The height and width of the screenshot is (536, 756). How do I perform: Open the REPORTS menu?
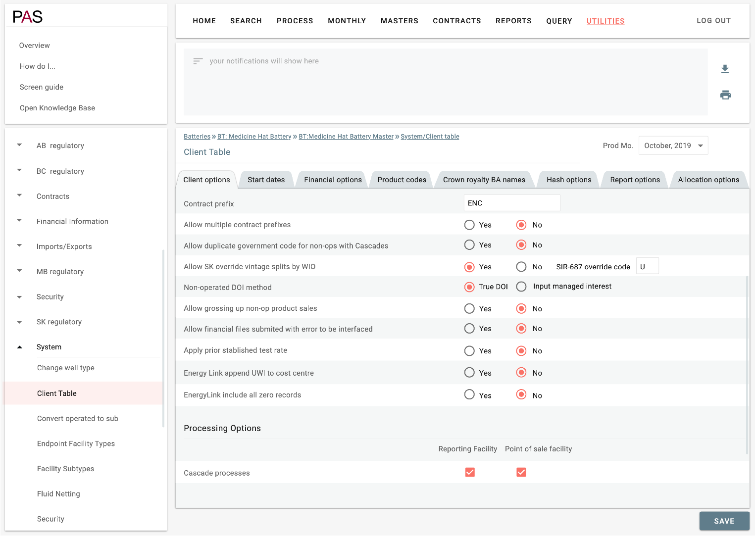coord(513,21)
